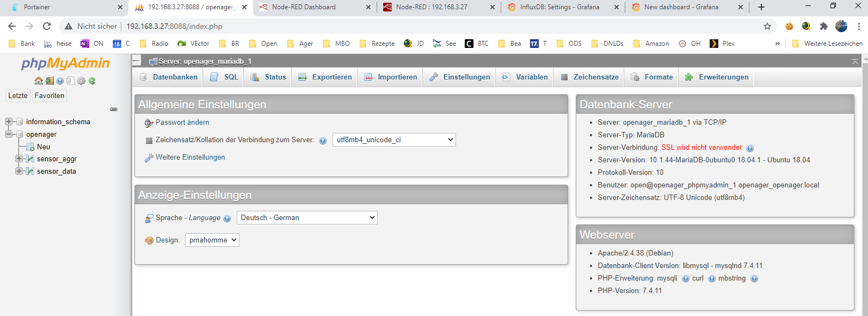
Task: Expand the information_schema database node
Action: point(9,122)
